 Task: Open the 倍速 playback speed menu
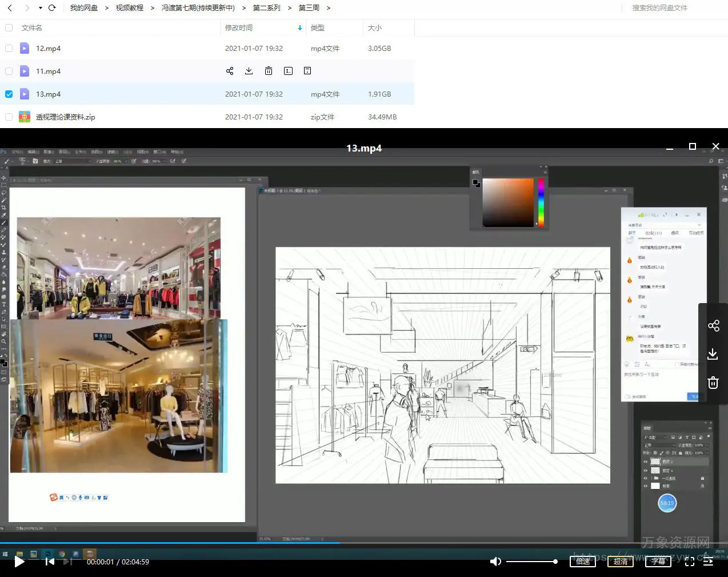coord(583,562)
